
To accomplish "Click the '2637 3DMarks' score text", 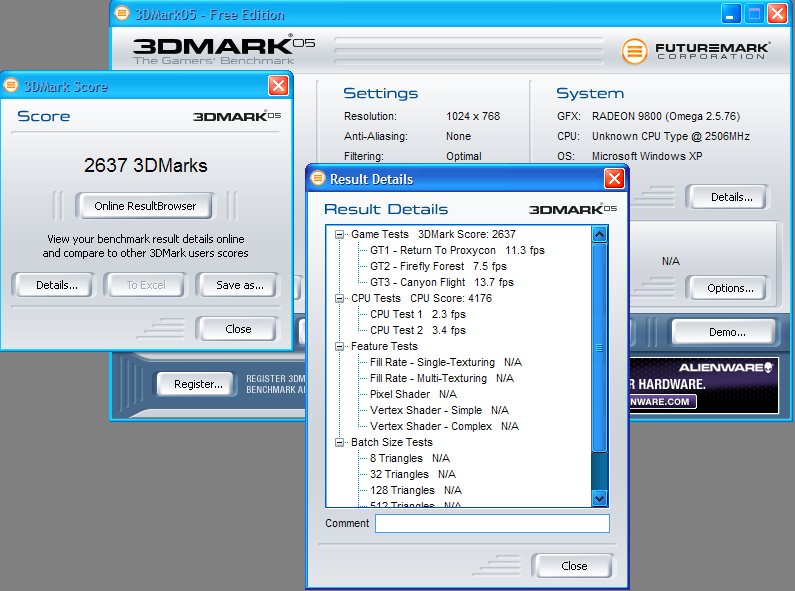I will click(146, 165).
